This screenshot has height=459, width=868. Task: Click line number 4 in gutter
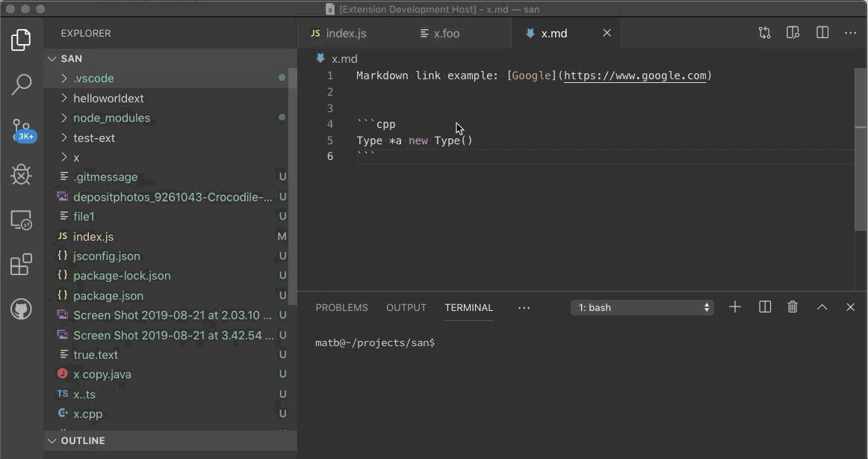coord(330,125)
